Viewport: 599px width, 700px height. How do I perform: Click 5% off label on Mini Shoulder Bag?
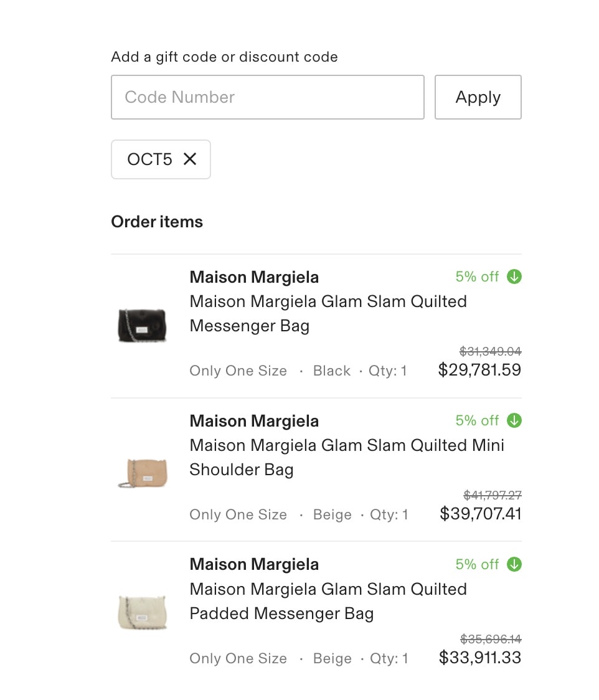(477, 420)
